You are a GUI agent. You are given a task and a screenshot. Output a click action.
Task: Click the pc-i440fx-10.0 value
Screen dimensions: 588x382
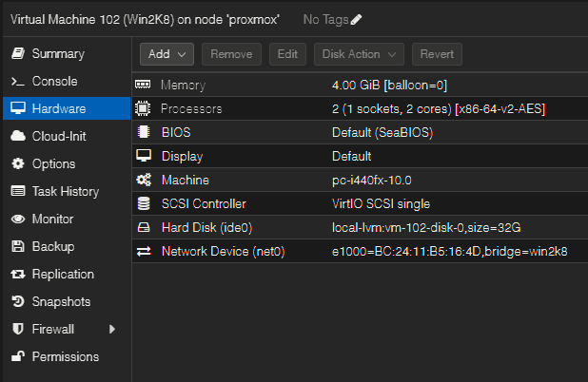point(372,181)
